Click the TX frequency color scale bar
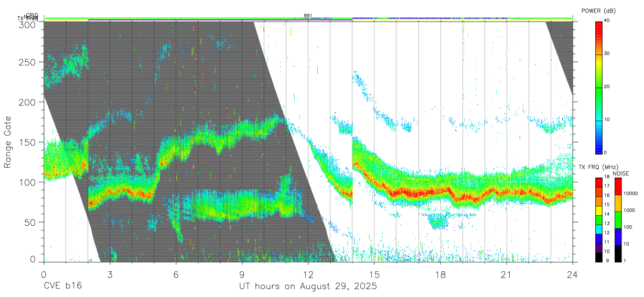 599,220
